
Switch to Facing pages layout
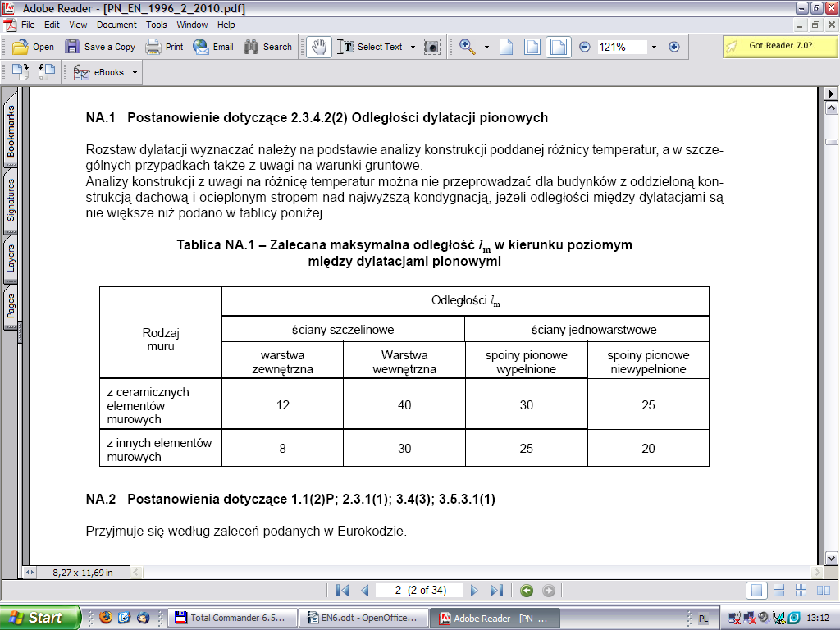(824, 591)
